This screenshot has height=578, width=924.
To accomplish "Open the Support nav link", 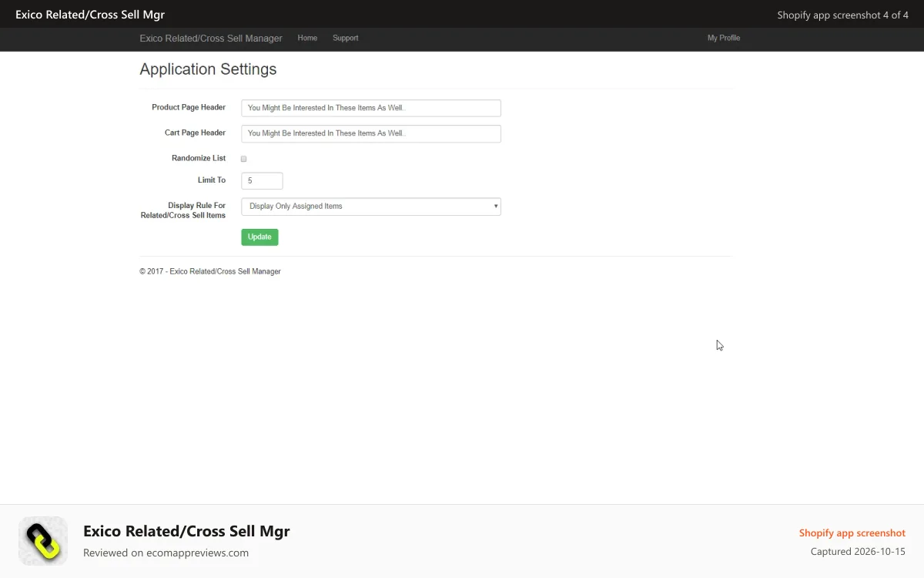I will (x=345, y=38).
